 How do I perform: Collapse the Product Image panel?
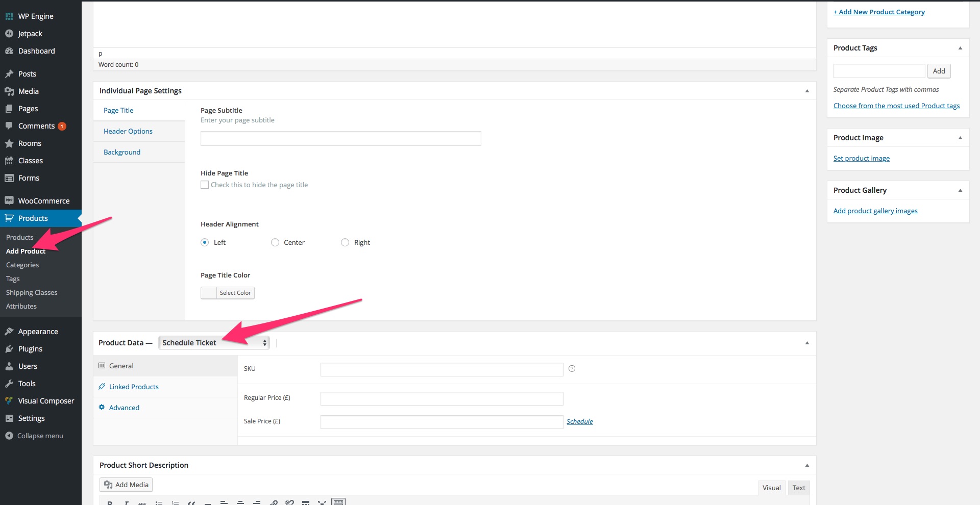pyautogui.click(x=960, y=138)
